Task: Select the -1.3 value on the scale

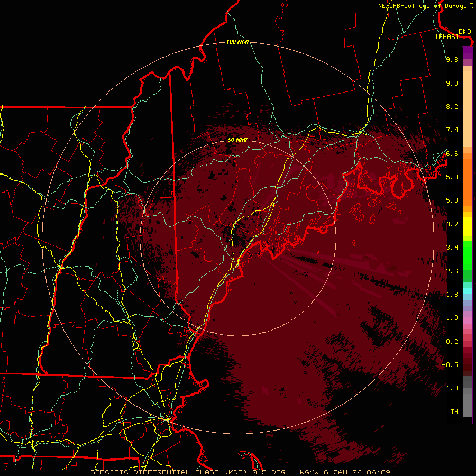Action: coord(451,388)
